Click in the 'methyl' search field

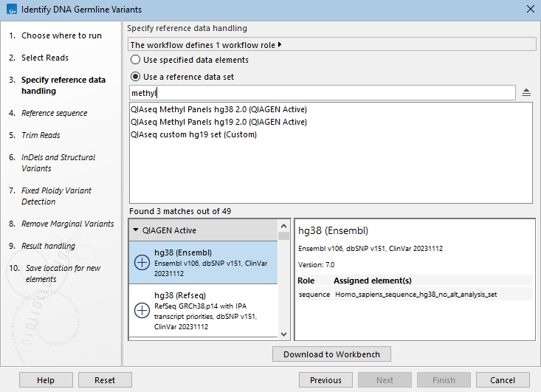pos(321,93)
